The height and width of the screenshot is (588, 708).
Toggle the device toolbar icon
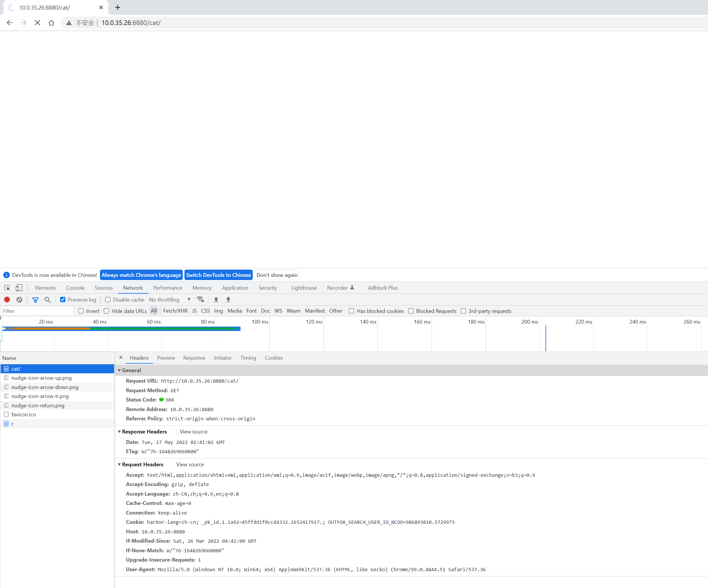click(x=19, y=288)
